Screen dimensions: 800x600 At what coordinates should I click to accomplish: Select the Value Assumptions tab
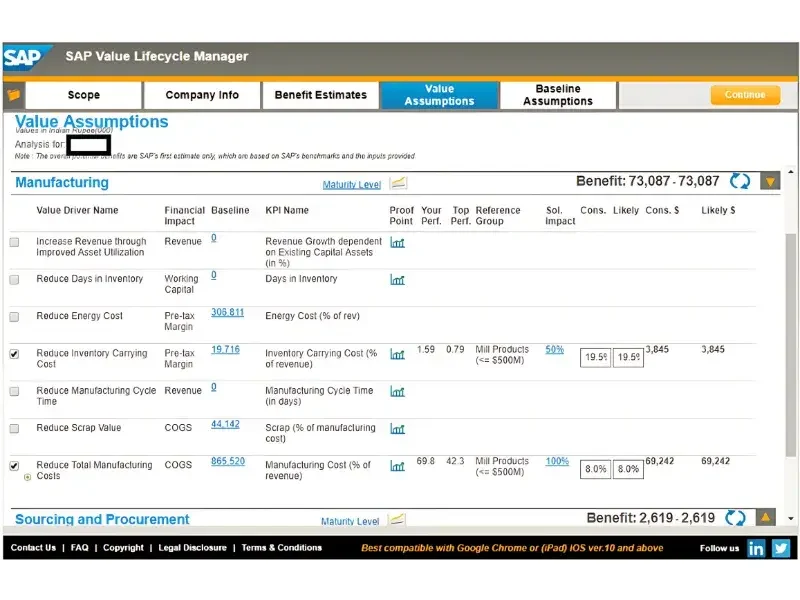(x=439, y=95)
